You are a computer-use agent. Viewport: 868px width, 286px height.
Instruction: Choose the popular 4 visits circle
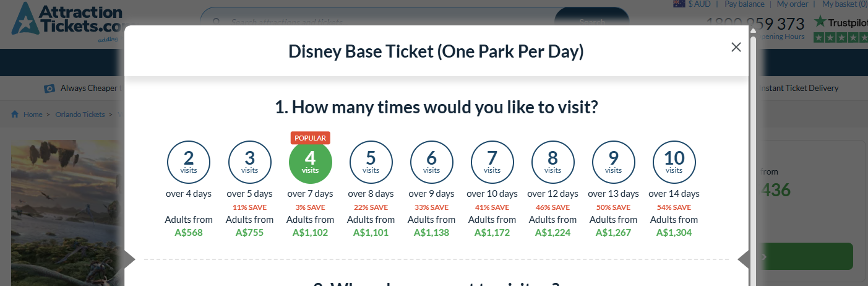coord(310,162)
